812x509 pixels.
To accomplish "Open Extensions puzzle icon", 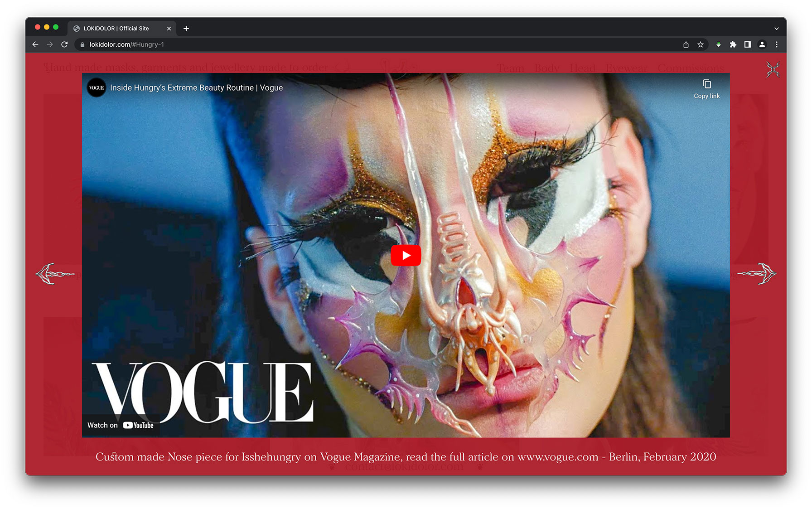I will [x=733, y=44].
